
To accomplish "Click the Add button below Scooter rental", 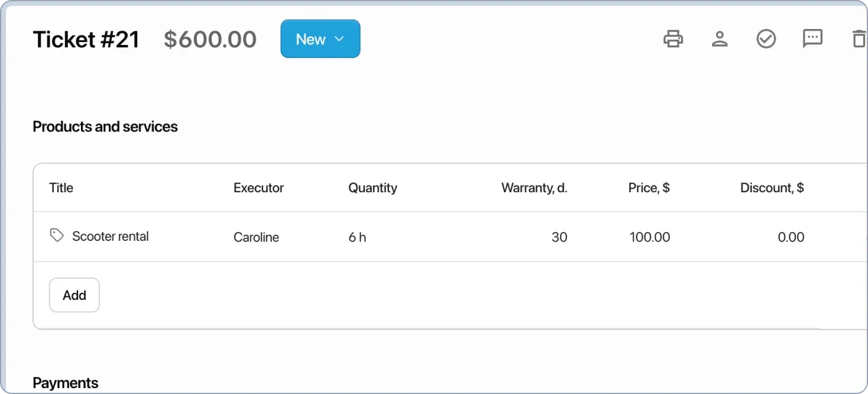I will tap(74, 295).
